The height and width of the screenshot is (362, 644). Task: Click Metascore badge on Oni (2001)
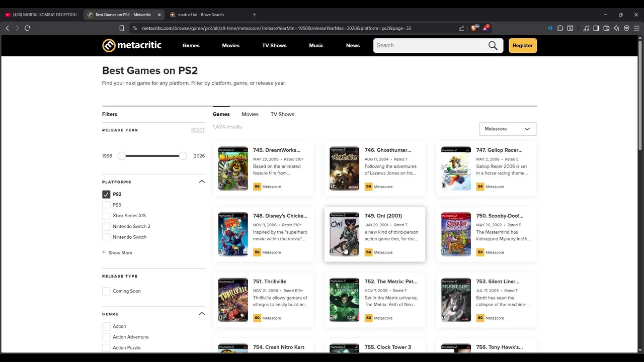point(369,252)
